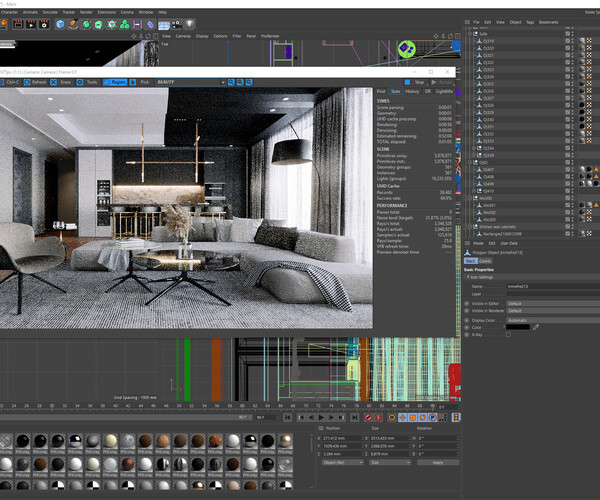Click the Stop render button
Screen dimensions: 600x500
click(x=415, y=82)
